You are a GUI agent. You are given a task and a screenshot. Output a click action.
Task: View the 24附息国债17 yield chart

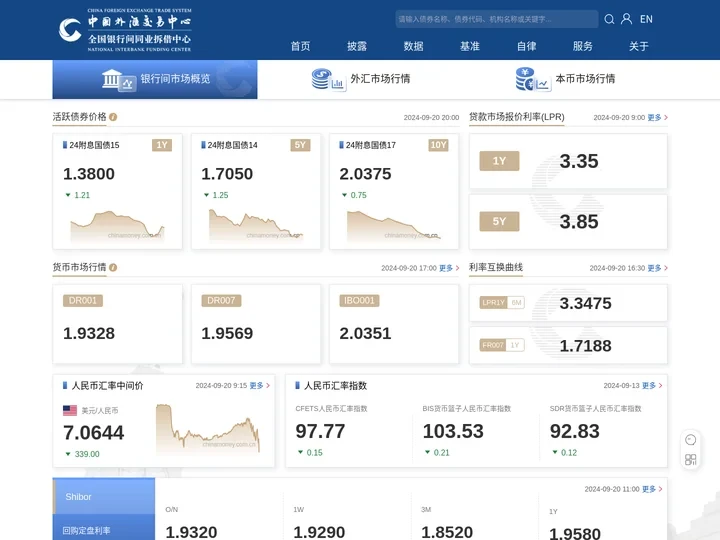(x=394, y=225)
